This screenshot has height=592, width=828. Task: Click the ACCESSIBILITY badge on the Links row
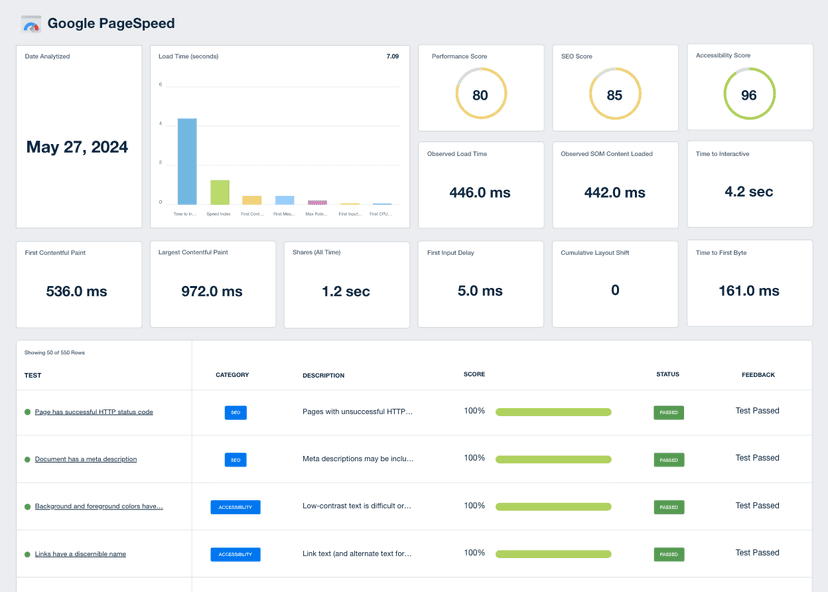(x=235, y=554)
